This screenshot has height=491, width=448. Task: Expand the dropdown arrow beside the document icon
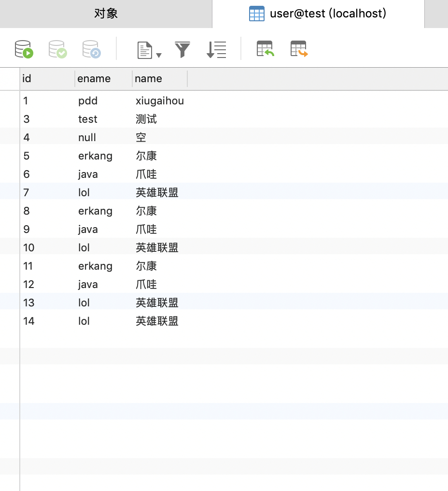point(159,55)
